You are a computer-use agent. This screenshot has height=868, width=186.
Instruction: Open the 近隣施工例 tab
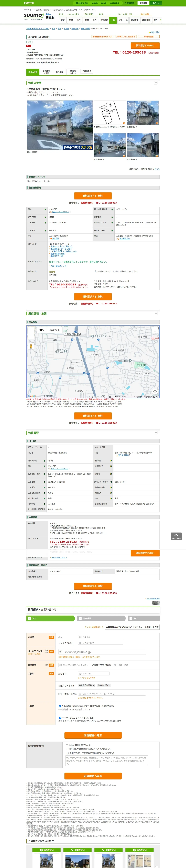click(87, 71)
